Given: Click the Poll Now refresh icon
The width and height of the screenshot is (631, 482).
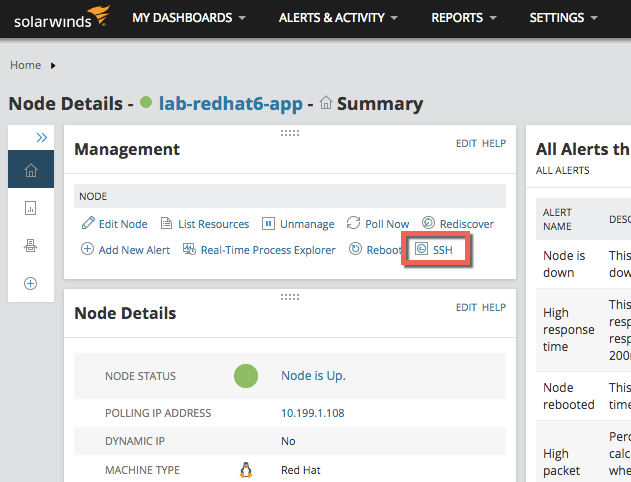Looking at the screenshot, I should (x=353, y=223).
